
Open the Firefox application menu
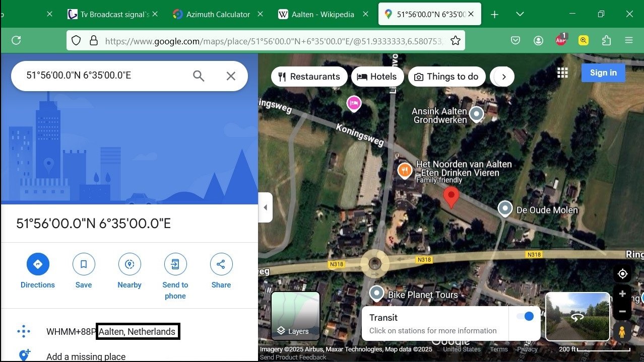click(629, 40)
